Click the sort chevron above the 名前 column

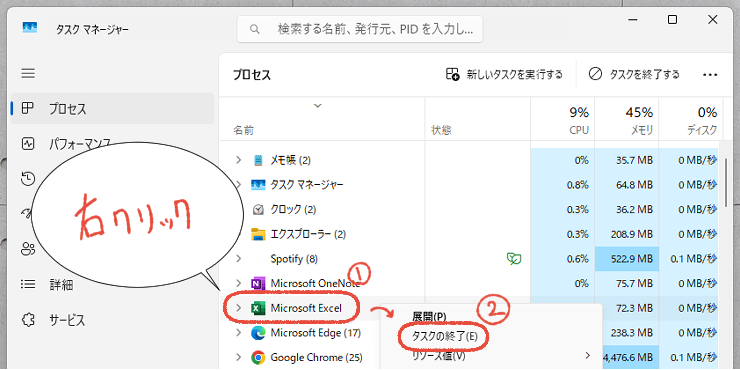[x=318, y=105]
